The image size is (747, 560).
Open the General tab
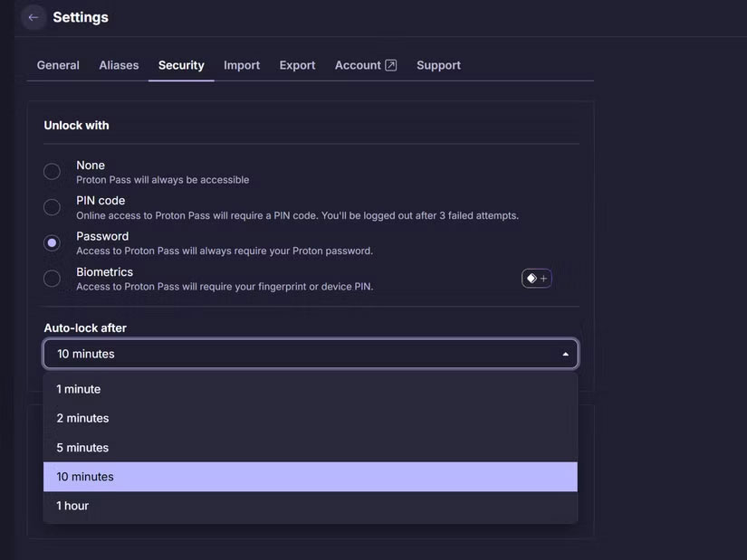click(x=58, y=65)
